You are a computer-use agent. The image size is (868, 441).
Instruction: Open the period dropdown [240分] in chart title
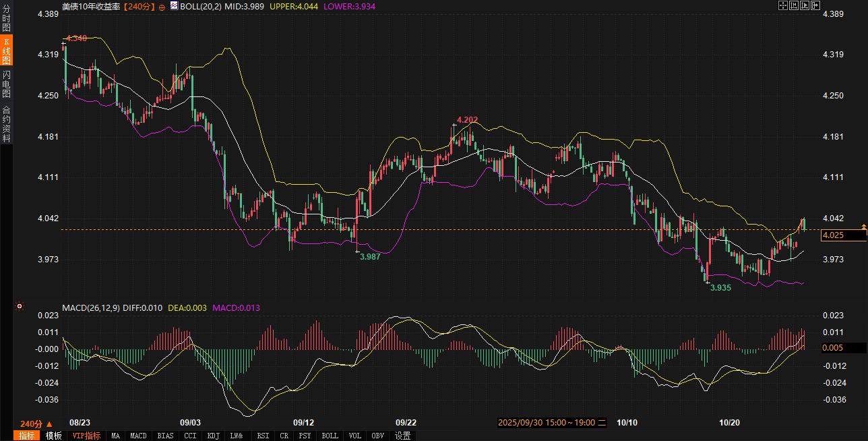click(x=139, y=5)
